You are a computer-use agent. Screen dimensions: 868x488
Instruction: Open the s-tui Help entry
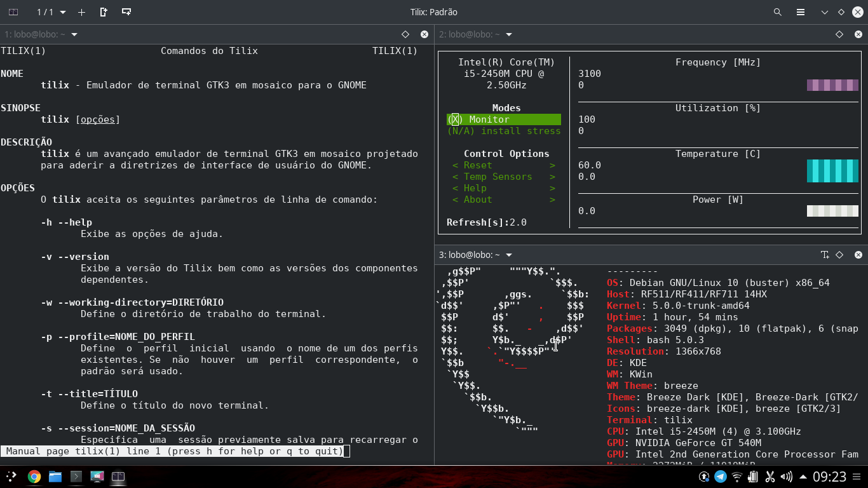[x=474, y=187]
